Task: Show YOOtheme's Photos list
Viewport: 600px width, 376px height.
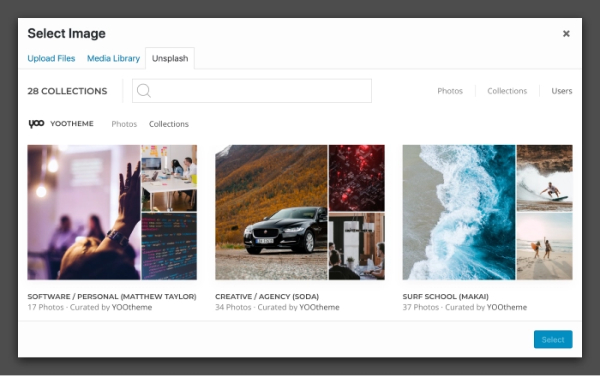Action: tap(124, 124)
